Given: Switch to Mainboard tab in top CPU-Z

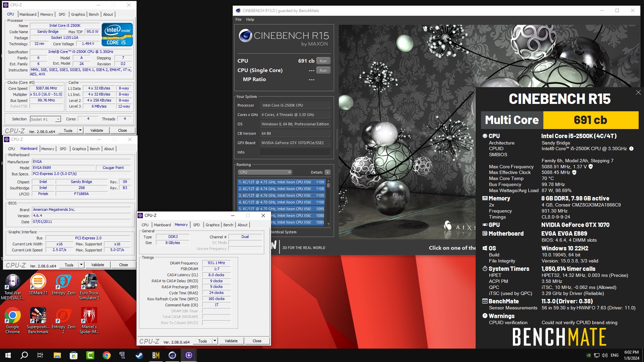Looking at the screenshot, I should (x=28, y=14).
